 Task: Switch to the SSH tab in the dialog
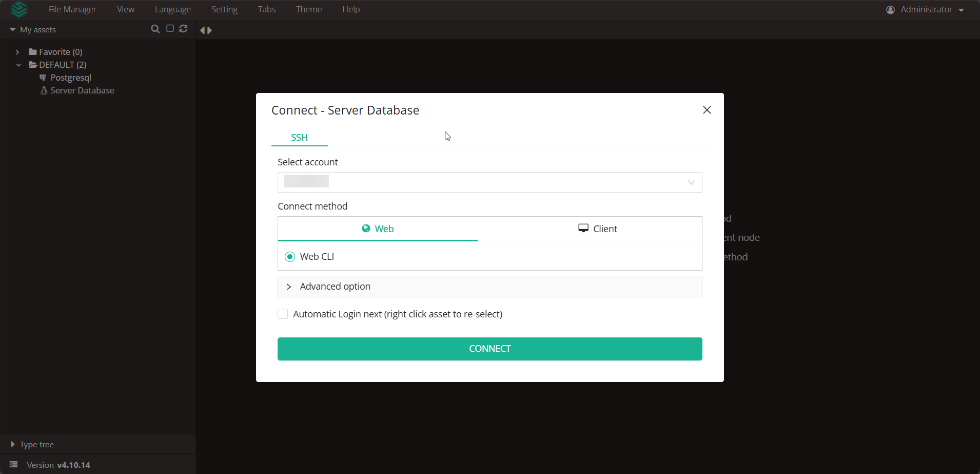[x=299, y=137]
